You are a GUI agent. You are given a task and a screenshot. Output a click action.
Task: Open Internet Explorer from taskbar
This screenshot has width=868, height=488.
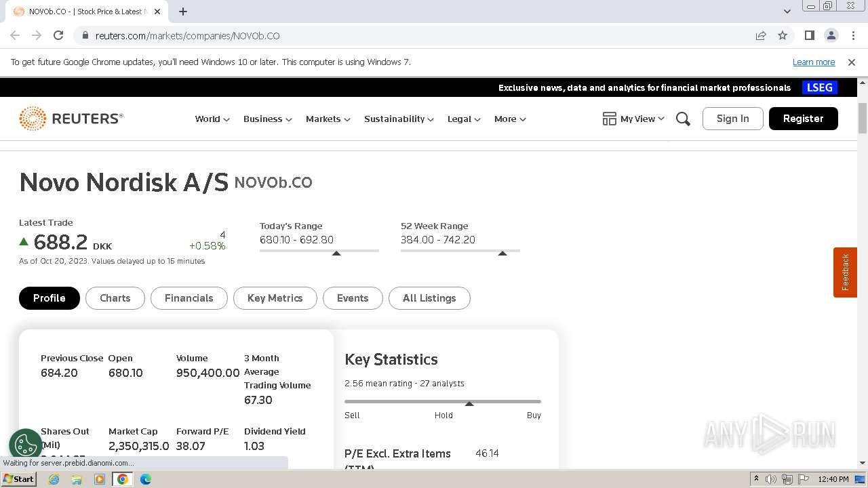pos(54,479)
